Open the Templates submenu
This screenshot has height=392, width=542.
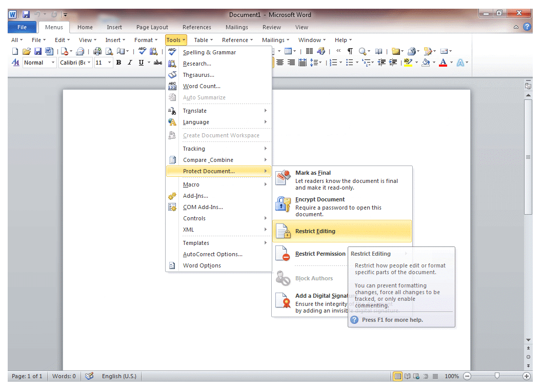(x=218, y=243)
